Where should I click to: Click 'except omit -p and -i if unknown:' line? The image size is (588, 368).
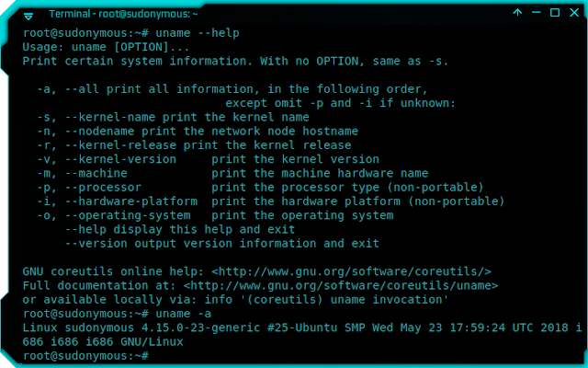(340, 103)
